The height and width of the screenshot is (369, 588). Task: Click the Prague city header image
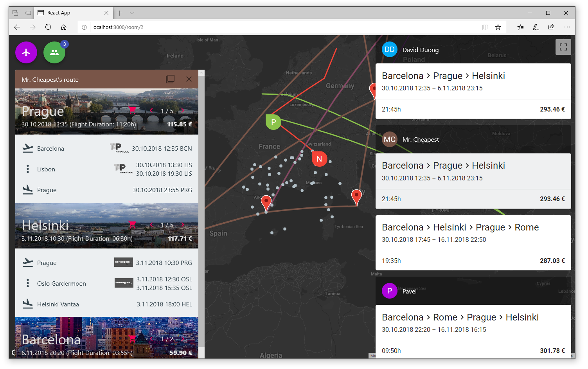coord(107,112)
